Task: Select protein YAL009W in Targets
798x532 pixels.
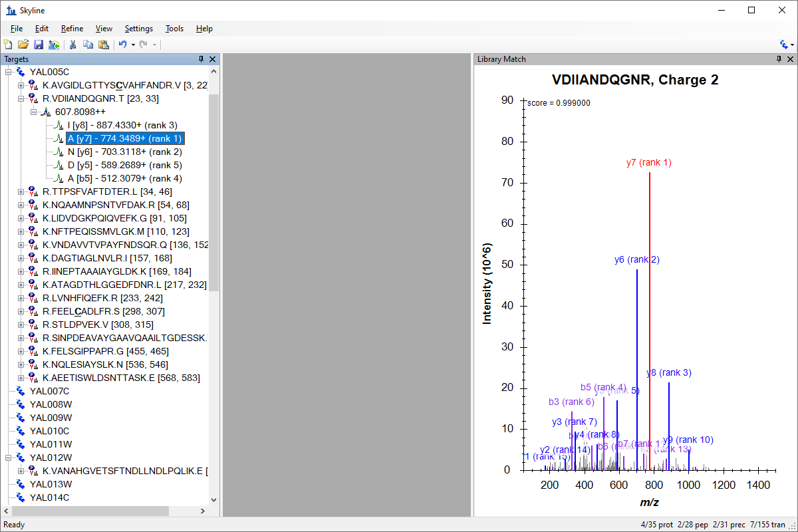Action: [51, 418]
